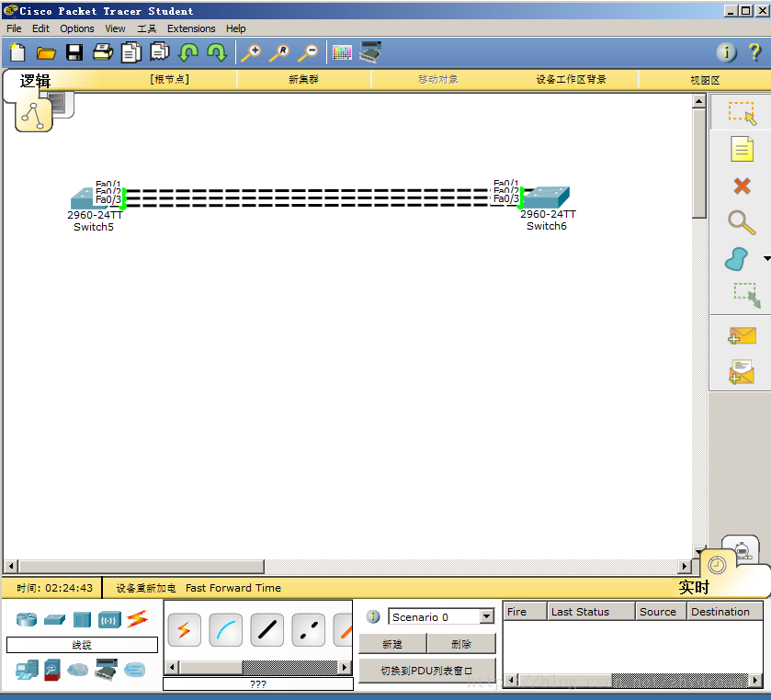The height and width of the screenshot is (700, 771).
Task: Click the 设备工作区背景 button
Action: [571, 79]
